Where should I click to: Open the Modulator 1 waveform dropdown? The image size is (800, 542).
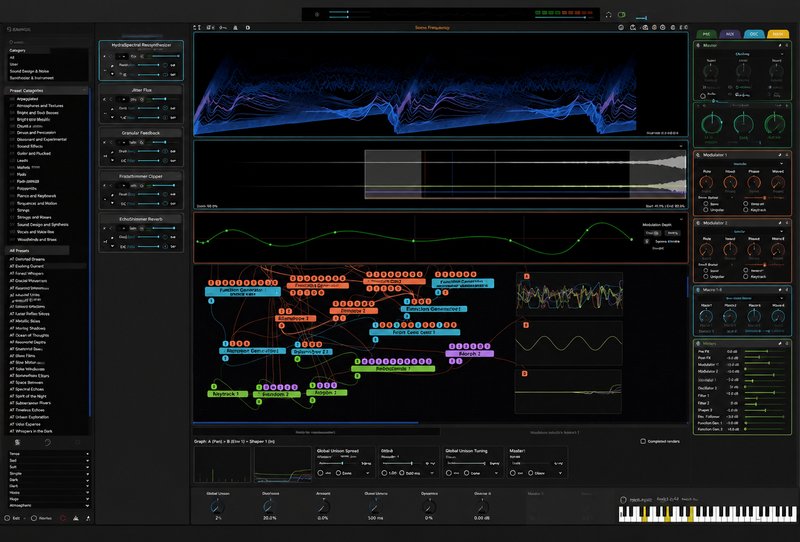coord(741,164)
